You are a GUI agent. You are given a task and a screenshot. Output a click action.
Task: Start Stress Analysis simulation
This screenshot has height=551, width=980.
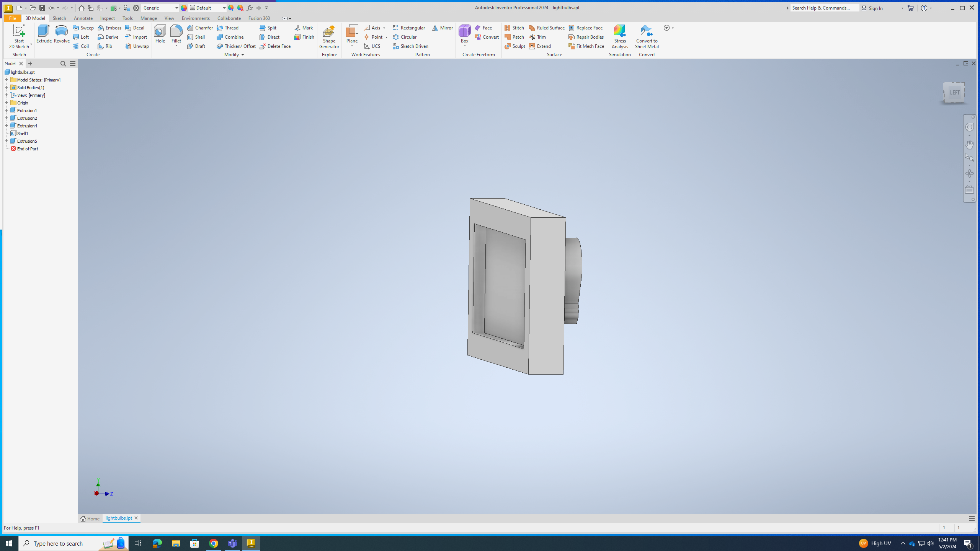click(x=620, y=37)
